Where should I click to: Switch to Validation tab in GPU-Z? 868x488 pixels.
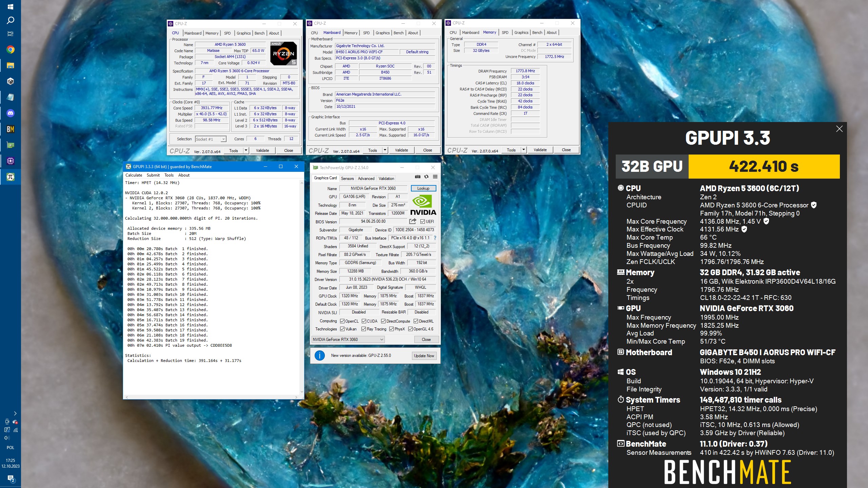(386, 179)
